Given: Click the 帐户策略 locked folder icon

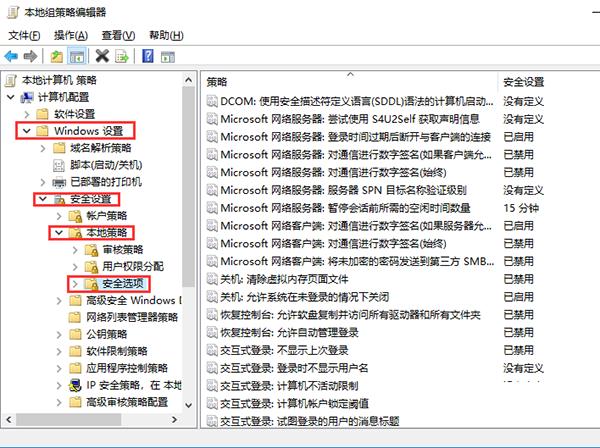Looking at the screenshot, I should (x=75, y=216).
